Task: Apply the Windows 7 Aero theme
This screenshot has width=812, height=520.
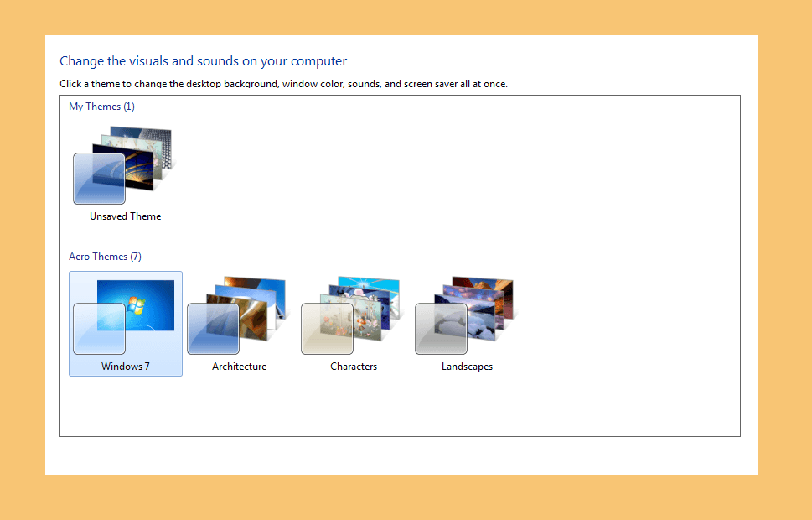Action: click(x=126, y=324)
